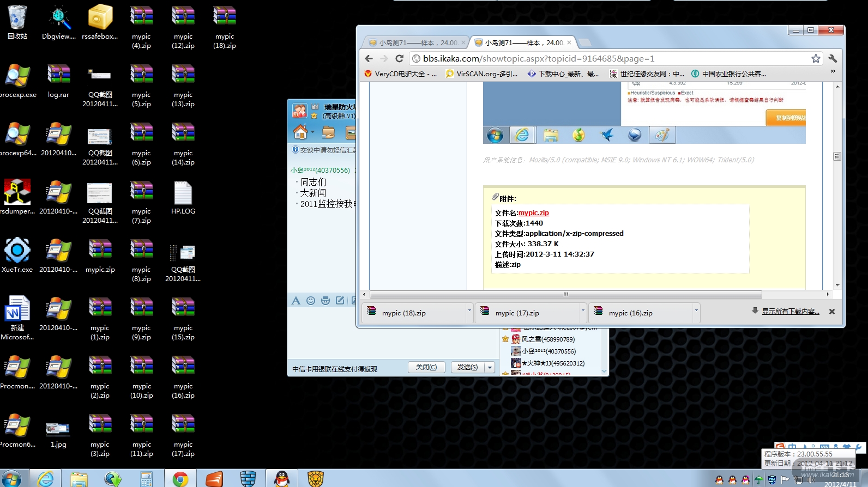Open mypic (18).zip from downloads bar
This screenshot has height=487, width=868.
[413, 313]
